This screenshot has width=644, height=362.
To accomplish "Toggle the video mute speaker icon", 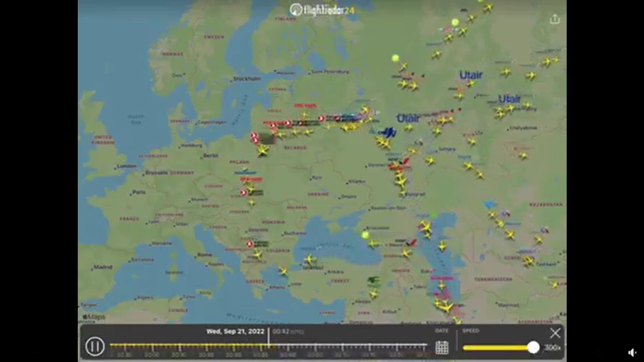I will [x=632, y=352].
